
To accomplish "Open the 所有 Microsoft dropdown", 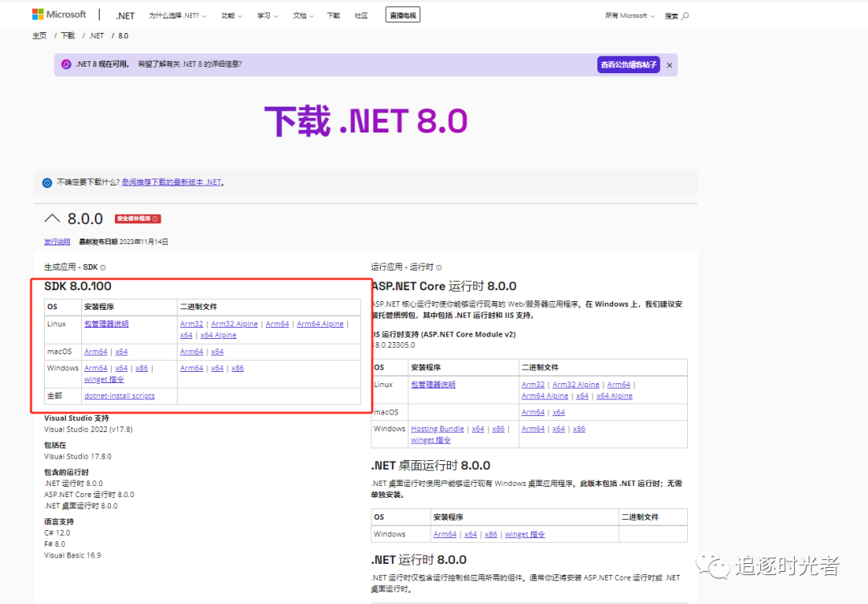I will [x=629, y=15].
